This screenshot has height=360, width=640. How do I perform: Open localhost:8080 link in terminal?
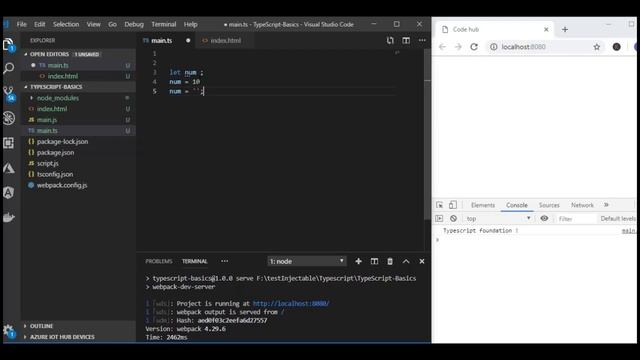291,303
